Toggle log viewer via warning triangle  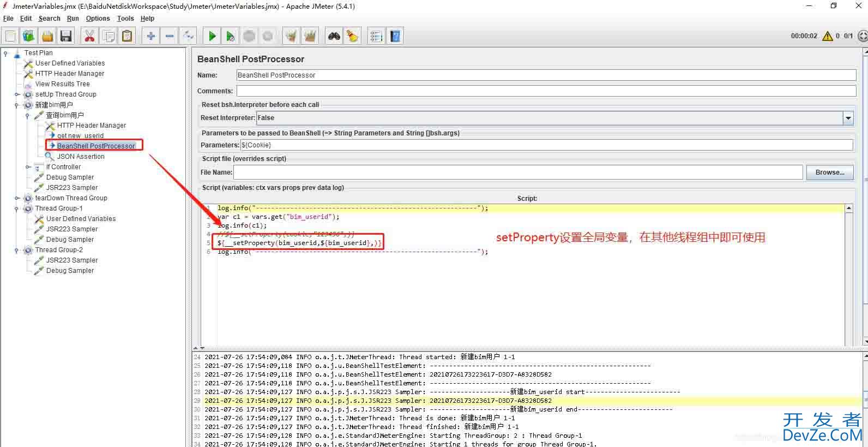coord(827,36)
